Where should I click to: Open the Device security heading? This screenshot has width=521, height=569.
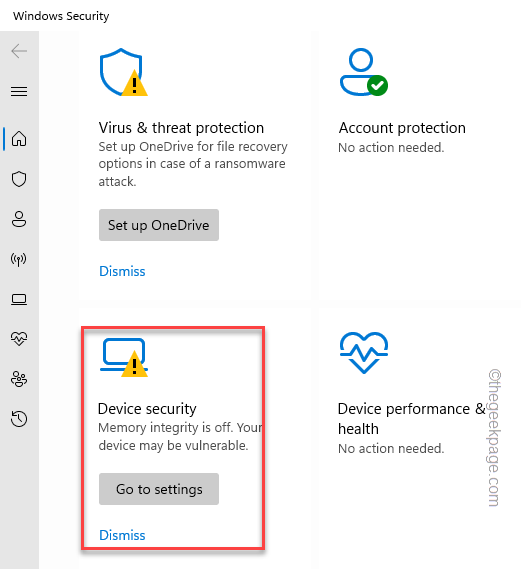click(x=147, y=409)
